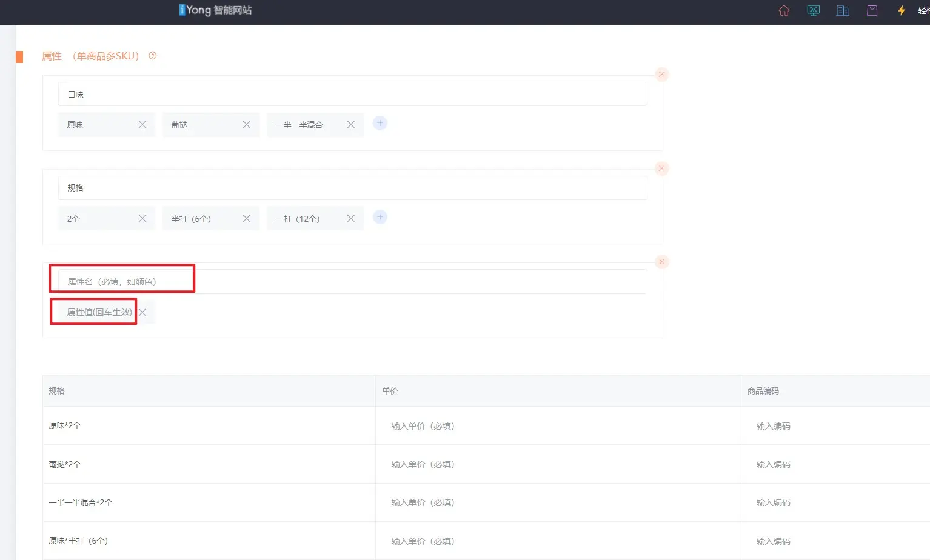
Task: Open the monitor network icon
Action: 813,10
